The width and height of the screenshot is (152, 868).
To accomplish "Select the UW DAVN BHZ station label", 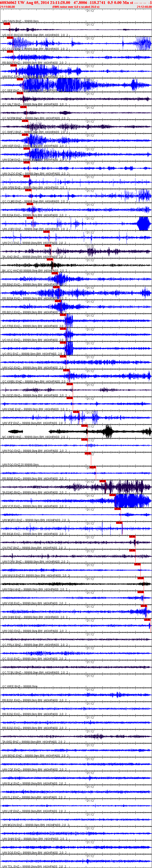I will (x=20, y=21).
